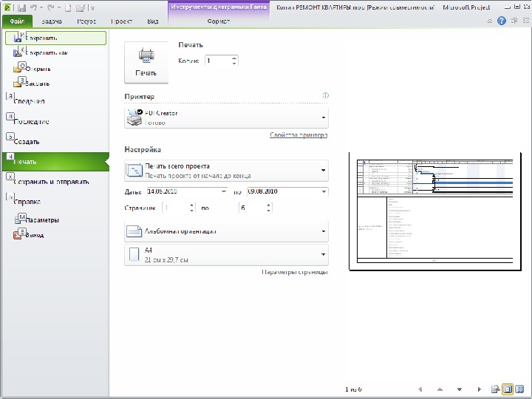Click the actual size zoom preview icon
The image size is (532, 399).
click(x=496, y=389)
